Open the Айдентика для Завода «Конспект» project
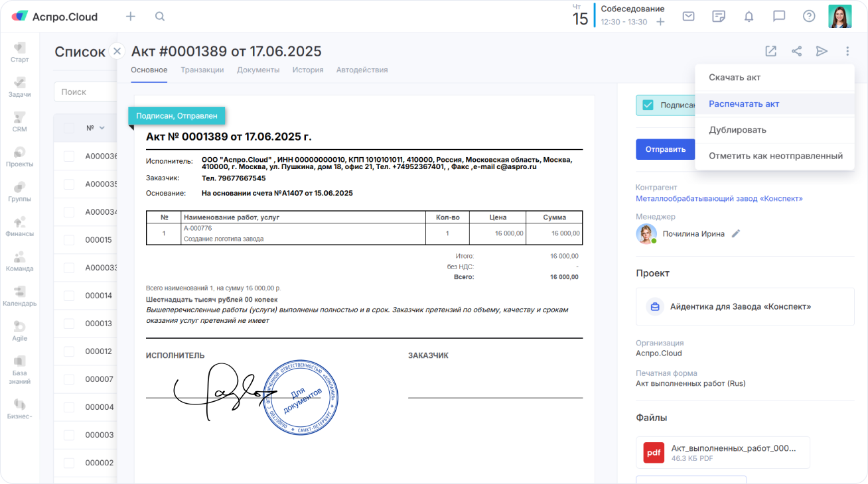 [x=745, y=306]
